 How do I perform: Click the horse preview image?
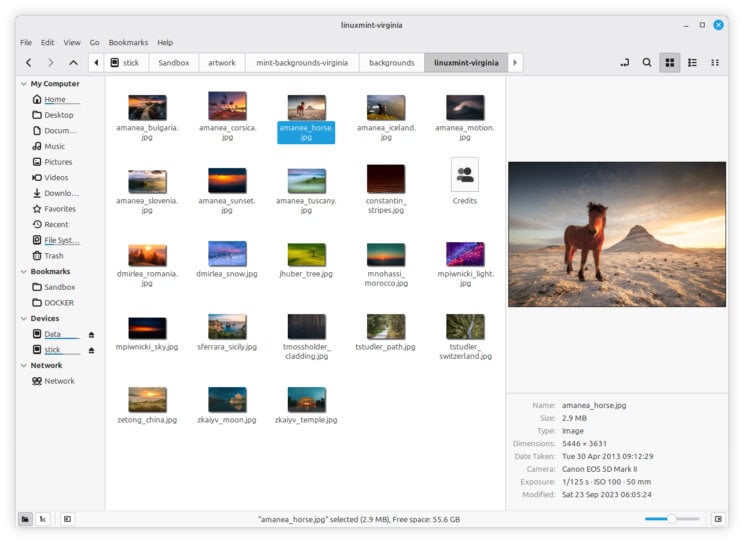[617, 234]
